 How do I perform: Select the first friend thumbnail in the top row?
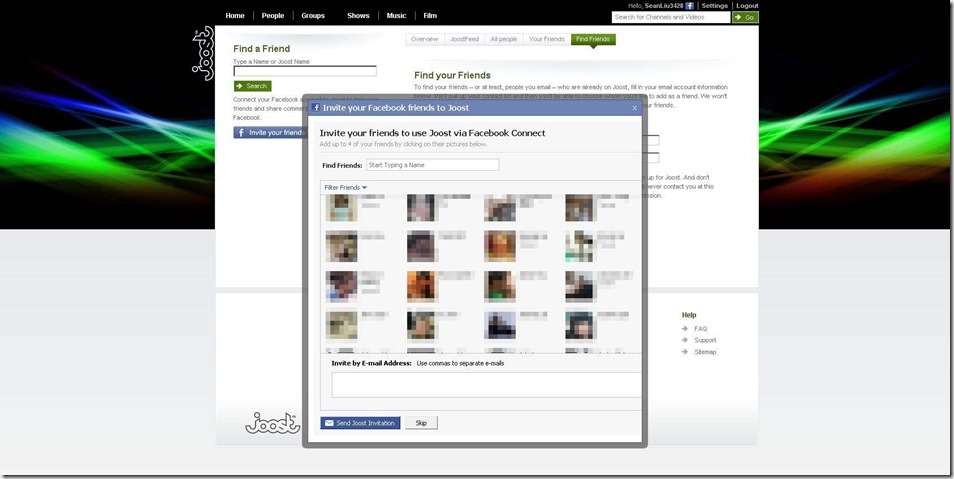tap(341, 208)
